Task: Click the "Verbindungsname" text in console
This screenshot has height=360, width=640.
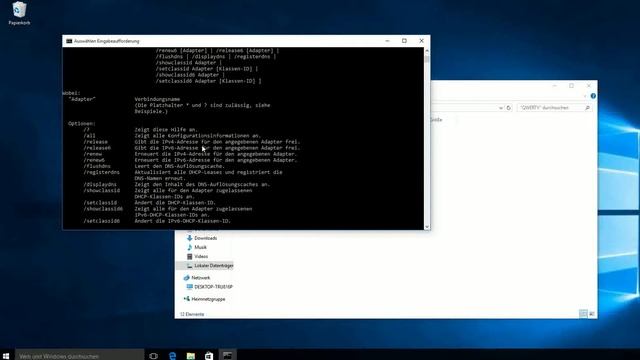Action: coord(157,99)
